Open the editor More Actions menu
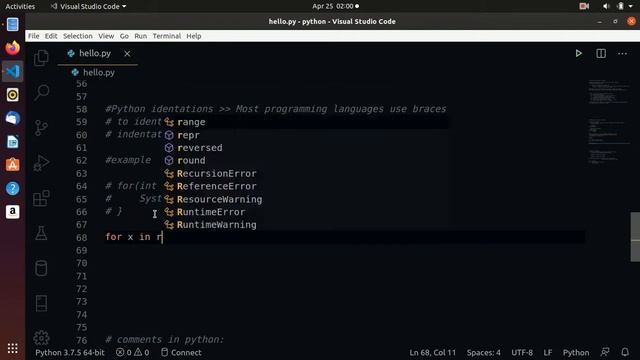This screenshot has width=640, height=360. click(622, 53)
